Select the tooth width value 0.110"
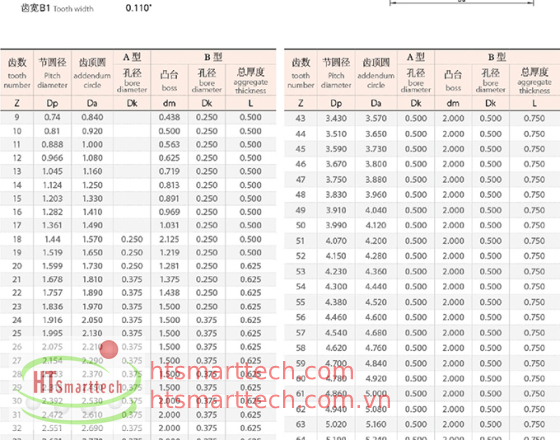 point(139,8)
